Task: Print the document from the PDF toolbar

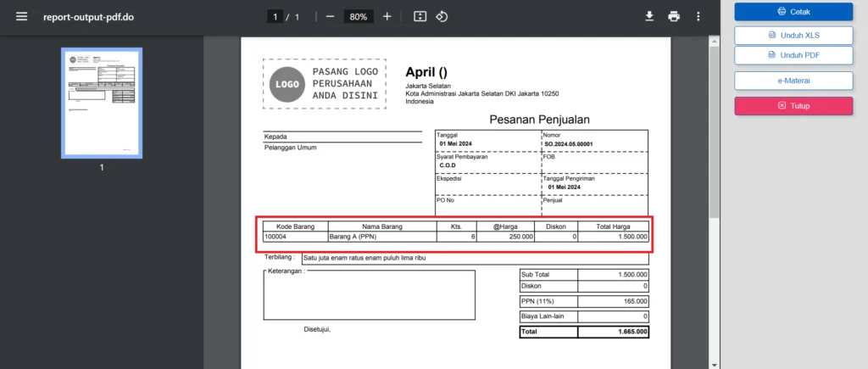Action: point(674,17)
